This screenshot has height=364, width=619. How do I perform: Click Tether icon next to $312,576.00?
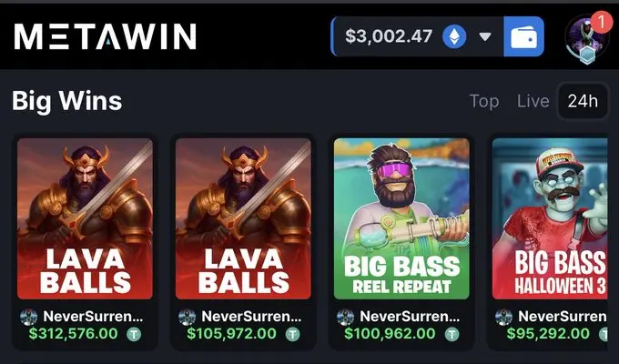click(134, 334)
